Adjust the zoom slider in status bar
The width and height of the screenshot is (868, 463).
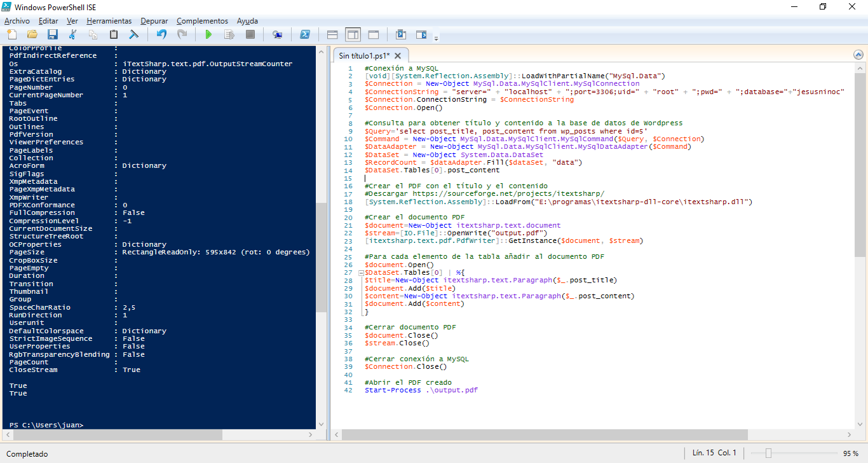tap(768, 453)
